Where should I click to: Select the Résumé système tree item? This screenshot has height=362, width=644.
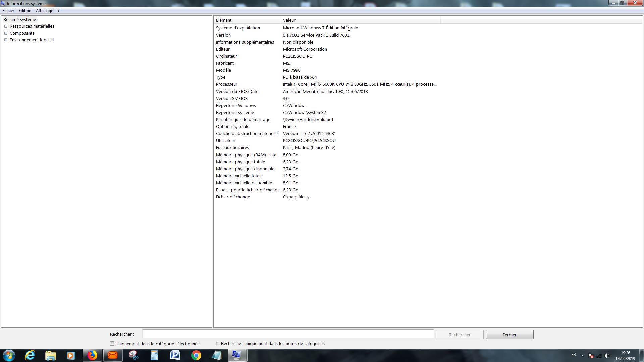point(19,20)
